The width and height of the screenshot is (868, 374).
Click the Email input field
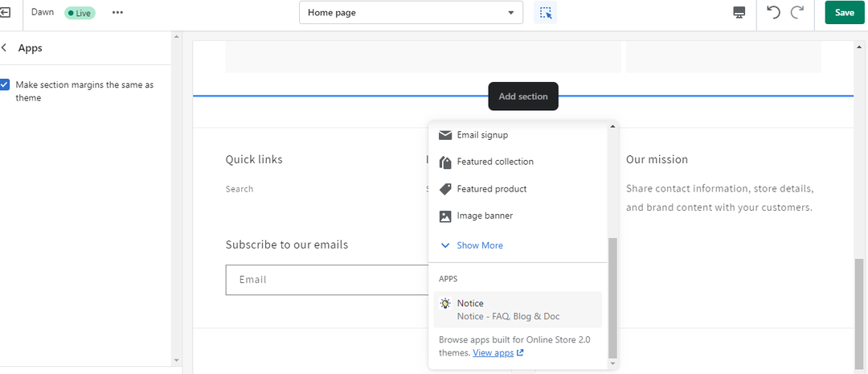[326, 280]
